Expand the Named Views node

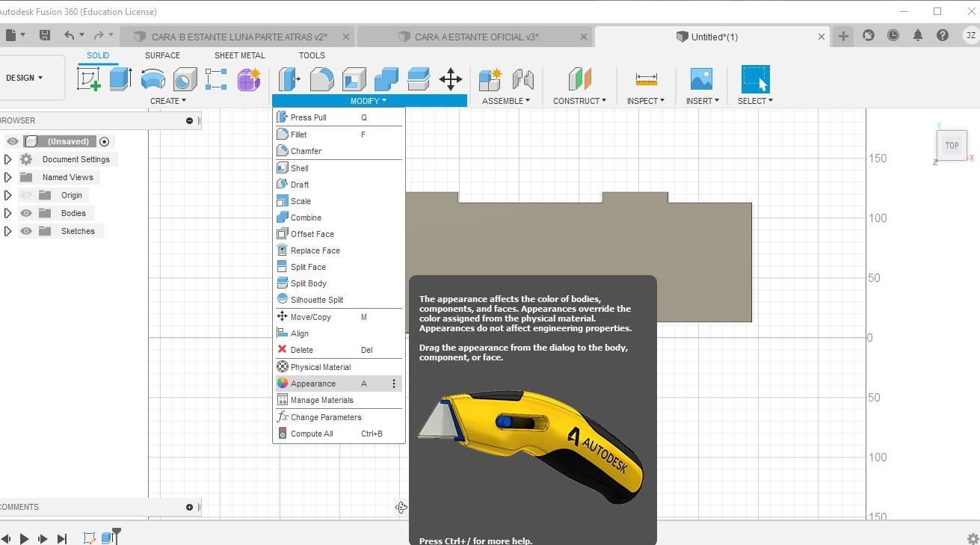(x=7, y=177)
